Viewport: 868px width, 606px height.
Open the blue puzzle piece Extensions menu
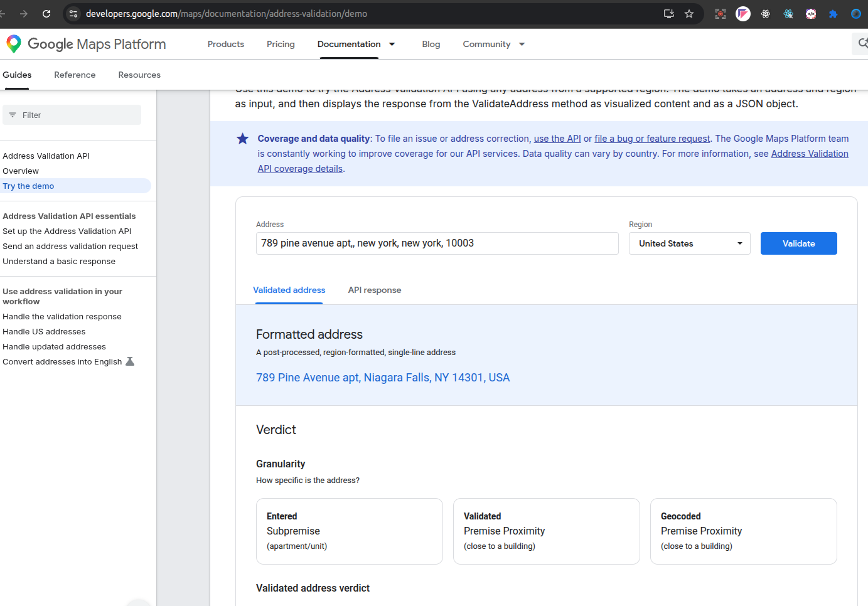[833, 14]
